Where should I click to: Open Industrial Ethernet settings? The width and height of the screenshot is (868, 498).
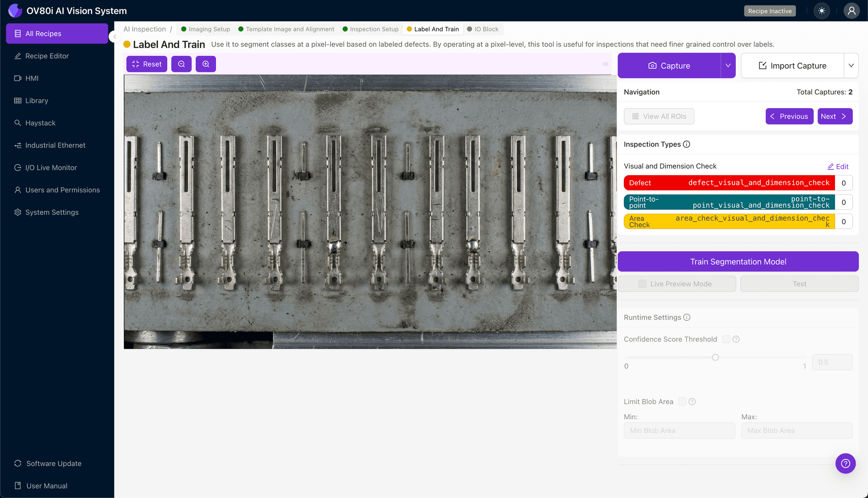(x=55, y=145)
